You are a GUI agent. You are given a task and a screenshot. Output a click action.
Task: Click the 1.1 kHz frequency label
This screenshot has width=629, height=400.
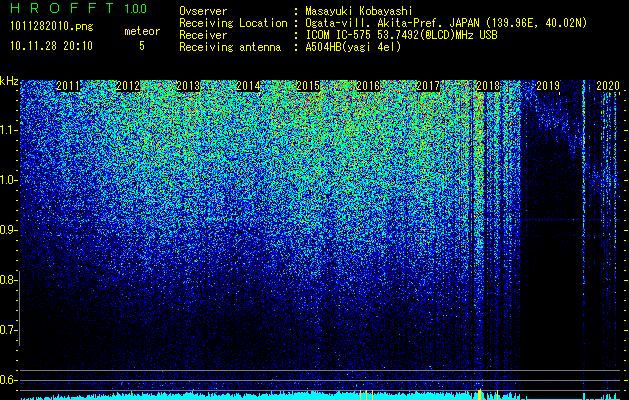tap(8, 130)
